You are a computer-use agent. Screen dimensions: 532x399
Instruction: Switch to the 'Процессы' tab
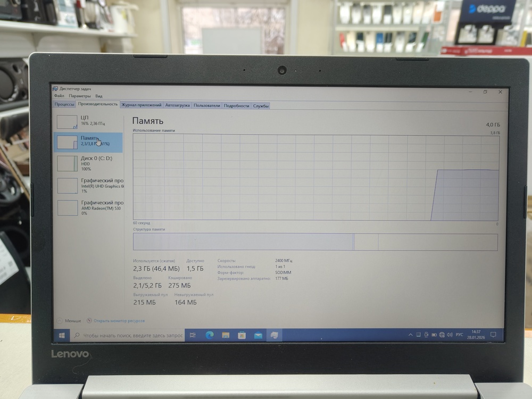pyautogui.click(x=64, y=105)
